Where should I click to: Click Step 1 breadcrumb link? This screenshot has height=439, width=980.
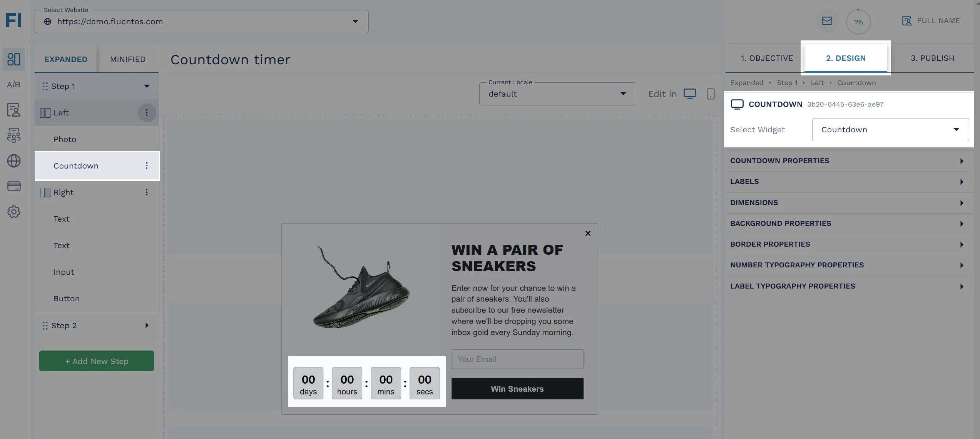[787, 83]
